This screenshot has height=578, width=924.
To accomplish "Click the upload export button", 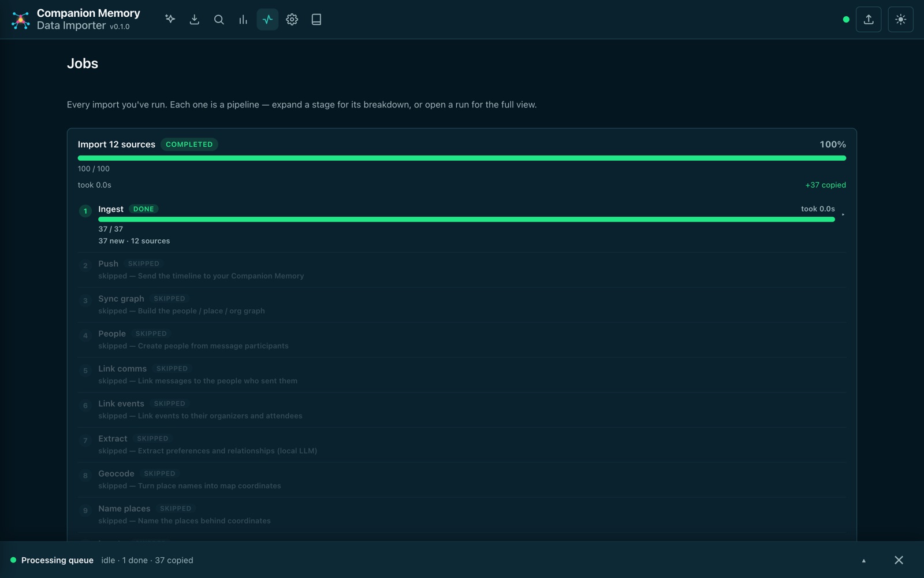I will tap(869, 20).
